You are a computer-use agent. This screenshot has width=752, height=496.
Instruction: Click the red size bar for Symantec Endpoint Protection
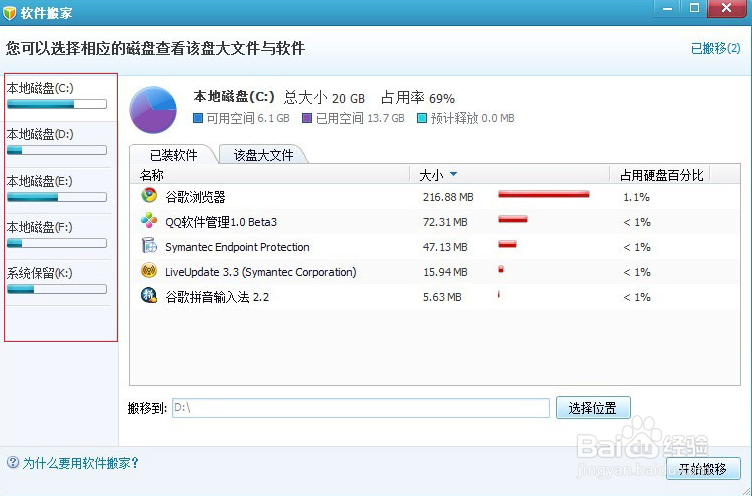tap(507, 244)
